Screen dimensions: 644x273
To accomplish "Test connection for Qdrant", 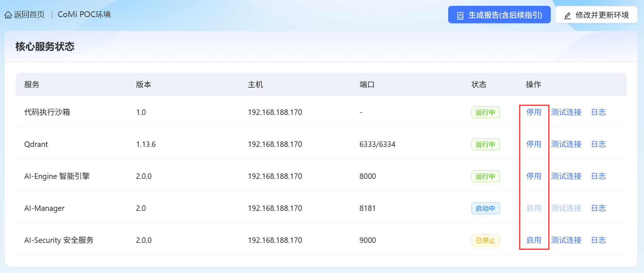I will [566, 144].
